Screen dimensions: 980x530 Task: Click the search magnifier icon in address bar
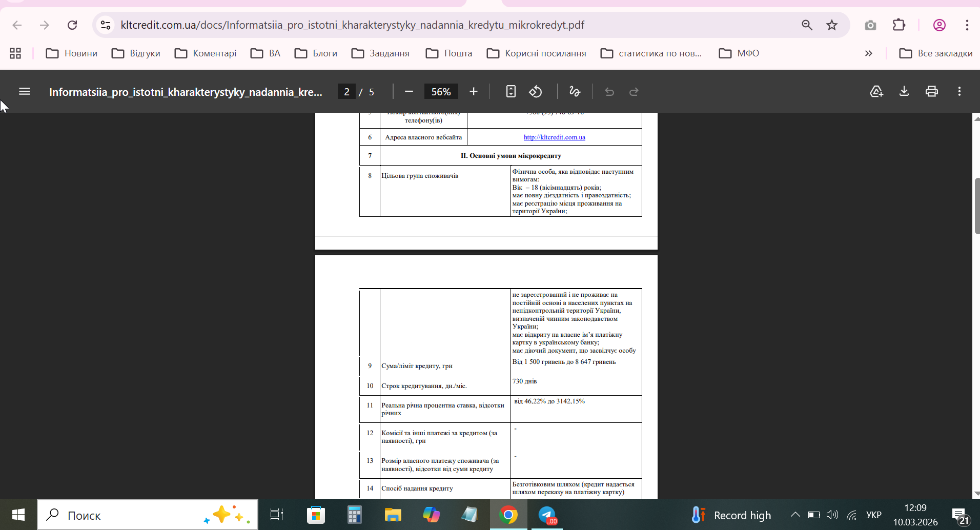(x=807, y=25)
